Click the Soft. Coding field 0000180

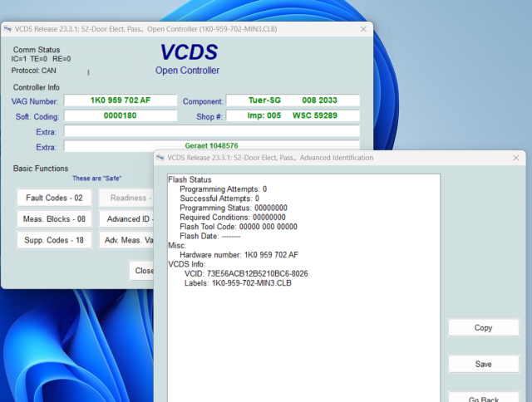pyautogui.click(x=121, y=115)
